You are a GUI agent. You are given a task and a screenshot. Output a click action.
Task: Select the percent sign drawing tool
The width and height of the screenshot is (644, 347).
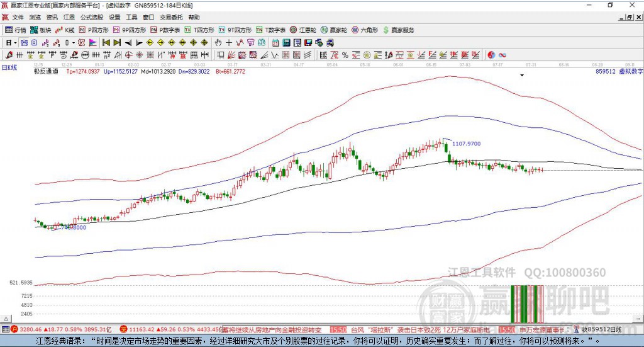pyautogui.click(x=345, y=55)
